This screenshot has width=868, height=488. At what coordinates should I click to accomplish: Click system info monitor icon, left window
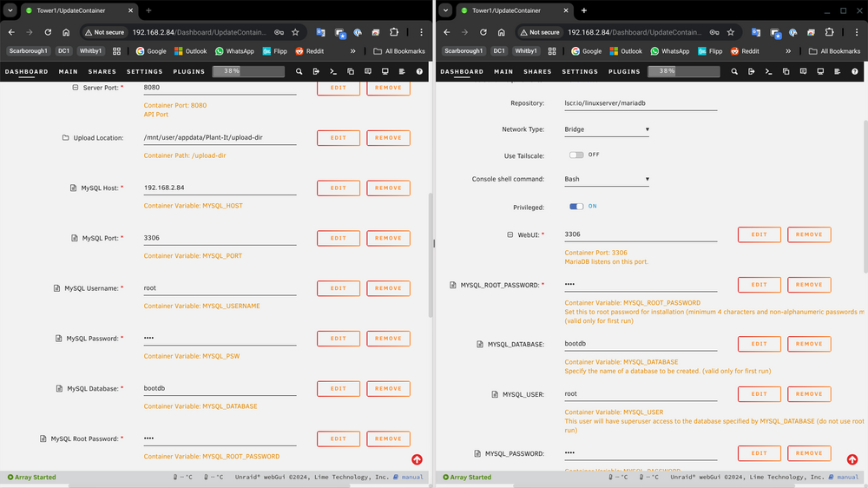pyautogui.click(x=385, y=71)
